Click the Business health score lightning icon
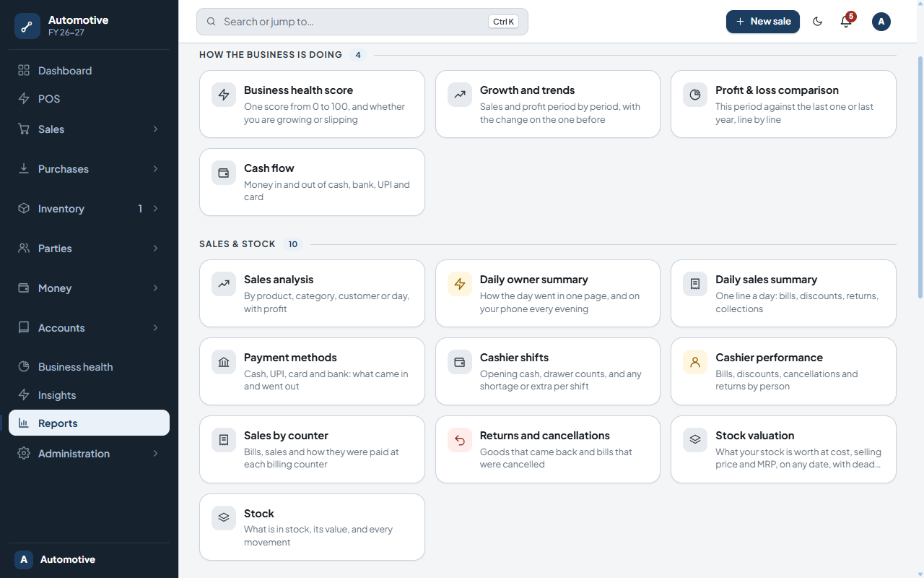Image resolution: width=924 pixels, height=578 pixels. point(224,95)
